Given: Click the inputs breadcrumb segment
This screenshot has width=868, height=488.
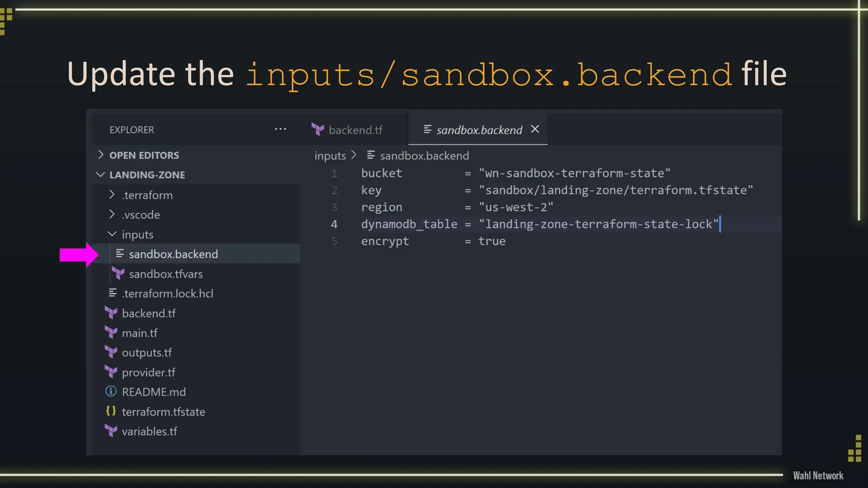Looking at the screenshot, I should click(x=330, y=155).
